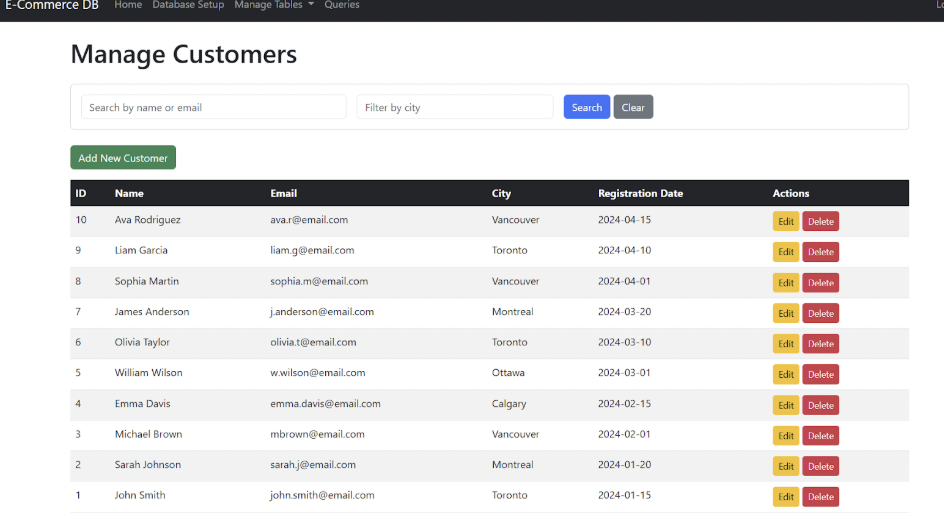Delete Sophia Martin's record
Viewport: 944px width, 532px height.
click(820, 283)
